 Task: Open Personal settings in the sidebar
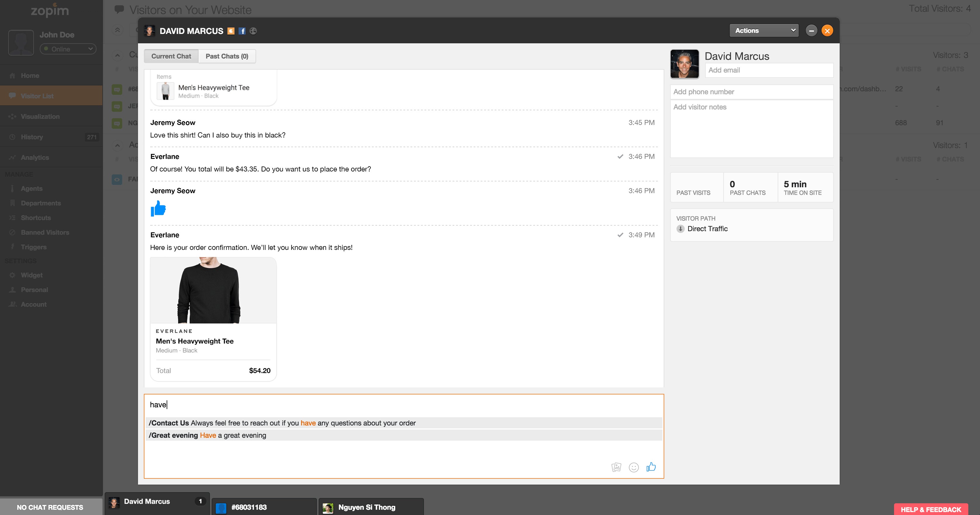(34, 290)
